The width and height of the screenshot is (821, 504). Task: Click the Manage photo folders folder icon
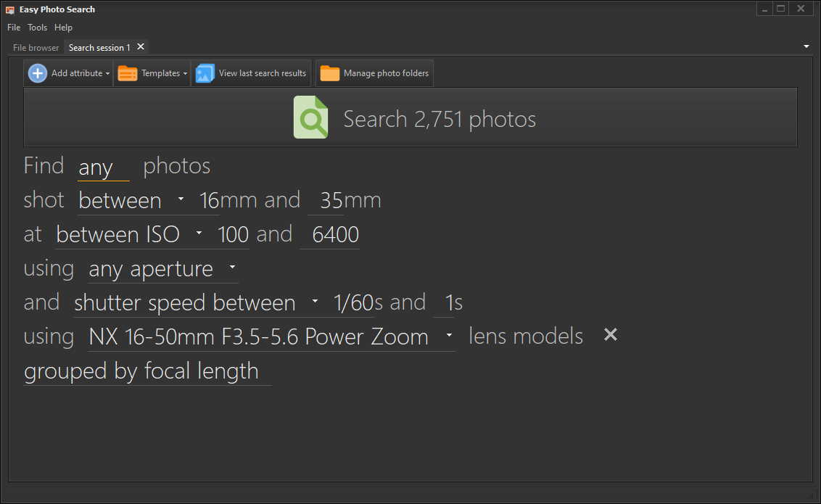click(330, 73)
